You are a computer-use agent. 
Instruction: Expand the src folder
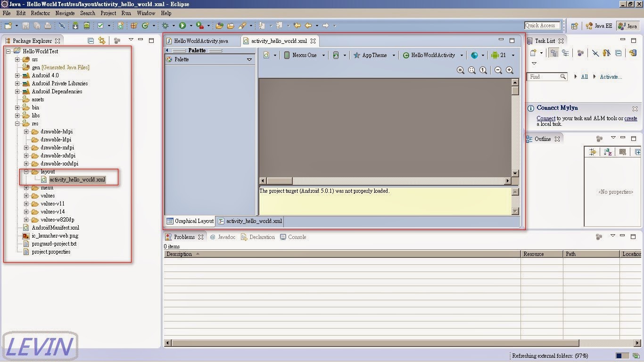(x=17, y=59)
